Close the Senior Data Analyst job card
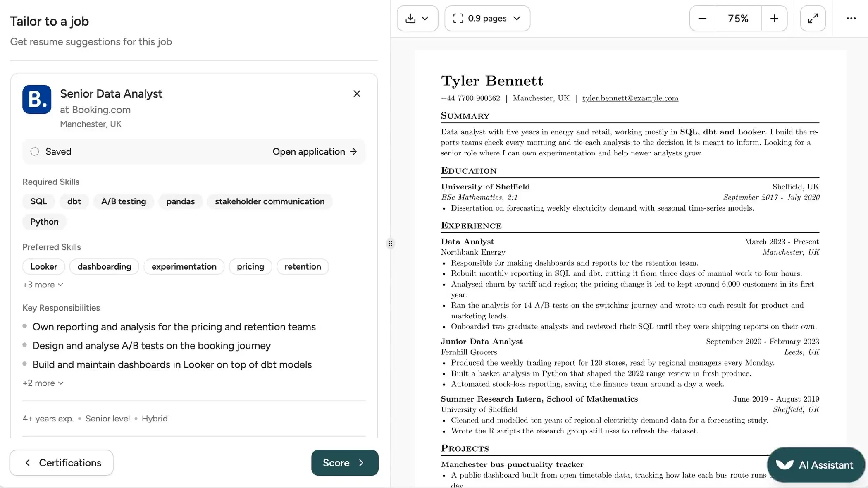The image size is (868, 488). click(357, 94)
